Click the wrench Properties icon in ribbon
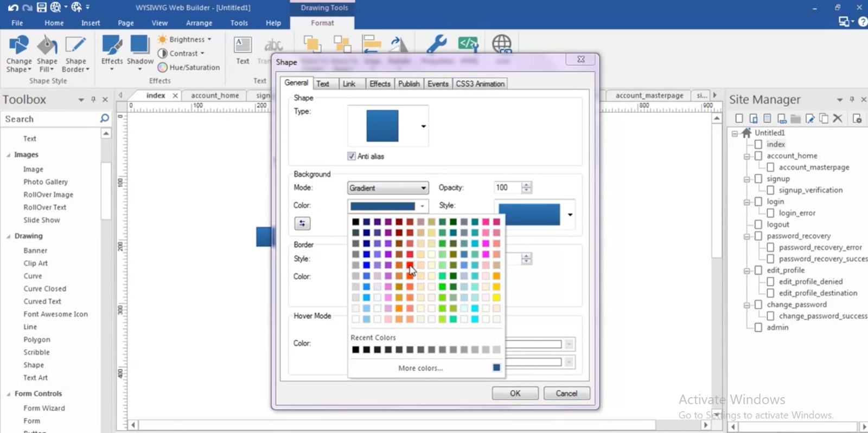 (x=437, y=44)
